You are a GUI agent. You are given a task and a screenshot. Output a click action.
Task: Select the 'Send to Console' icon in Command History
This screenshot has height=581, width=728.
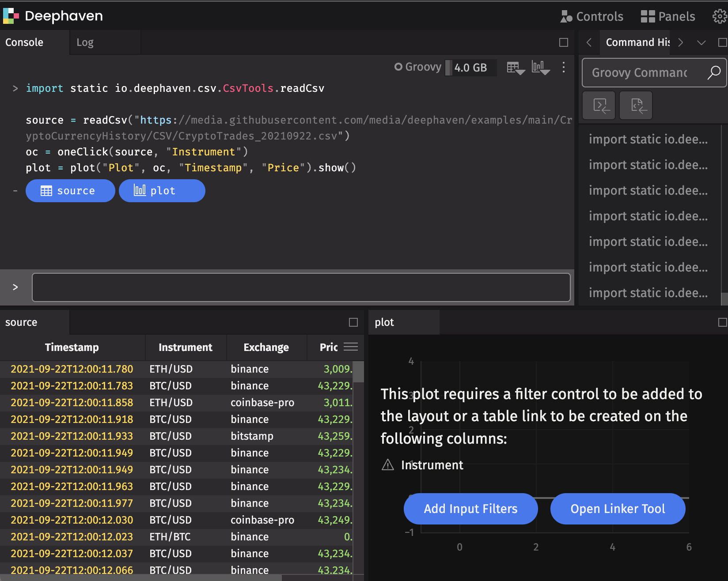click(x=599, y=105)
